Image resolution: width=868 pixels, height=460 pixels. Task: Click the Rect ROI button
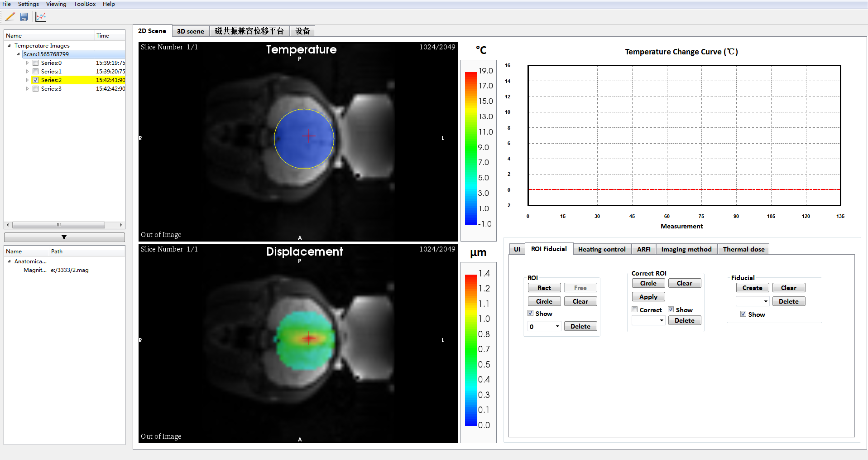click(x=544, y=288)
